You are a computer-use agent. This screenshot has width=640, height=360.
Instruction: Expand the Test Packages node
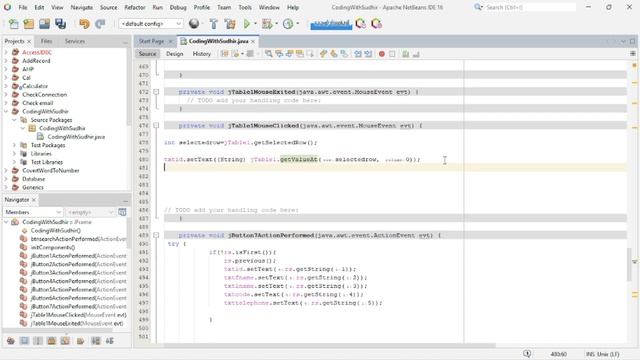pyautogui.click(x=14, y=145)
